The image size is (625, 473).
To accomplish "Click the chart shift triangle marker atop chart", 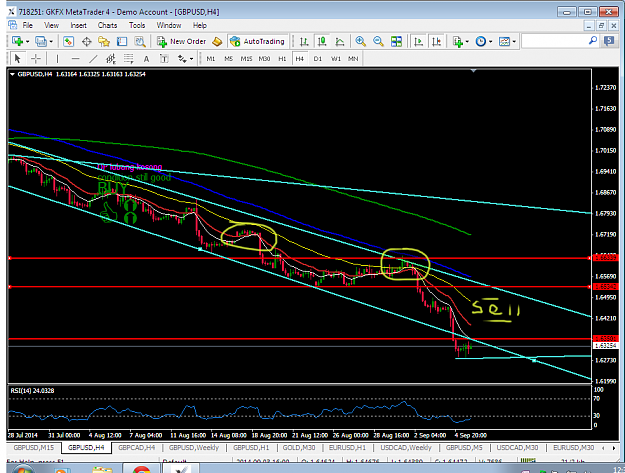I will pyautogui.click(x=474, y=71).
